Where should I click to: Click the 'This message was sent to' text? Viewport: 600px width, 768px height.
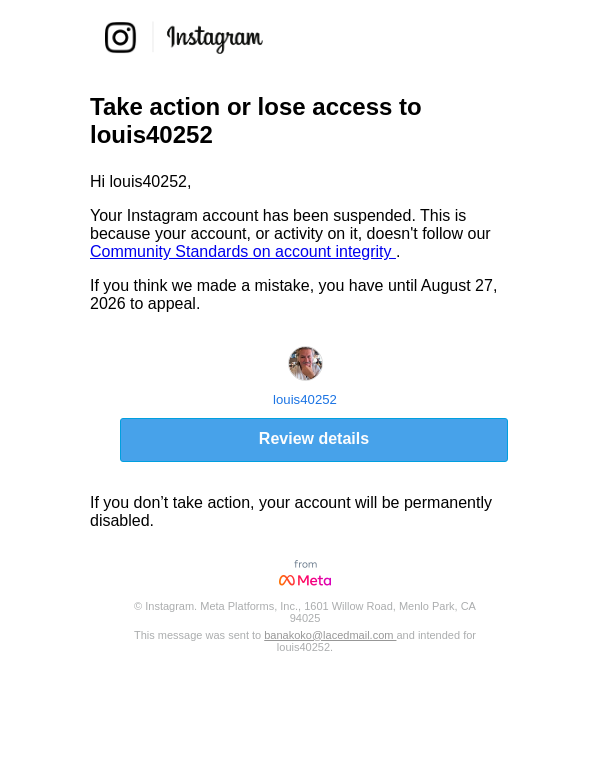click(198, 635)
